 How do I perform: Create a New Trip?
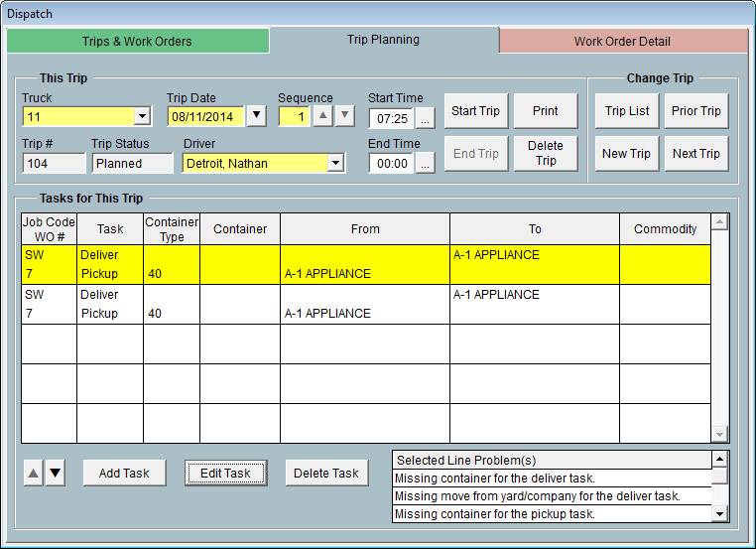click(x=627, y=154)
